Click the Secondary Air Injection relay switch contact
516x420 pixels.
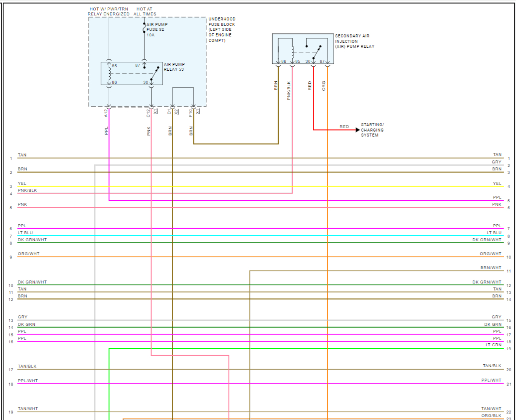317,52
